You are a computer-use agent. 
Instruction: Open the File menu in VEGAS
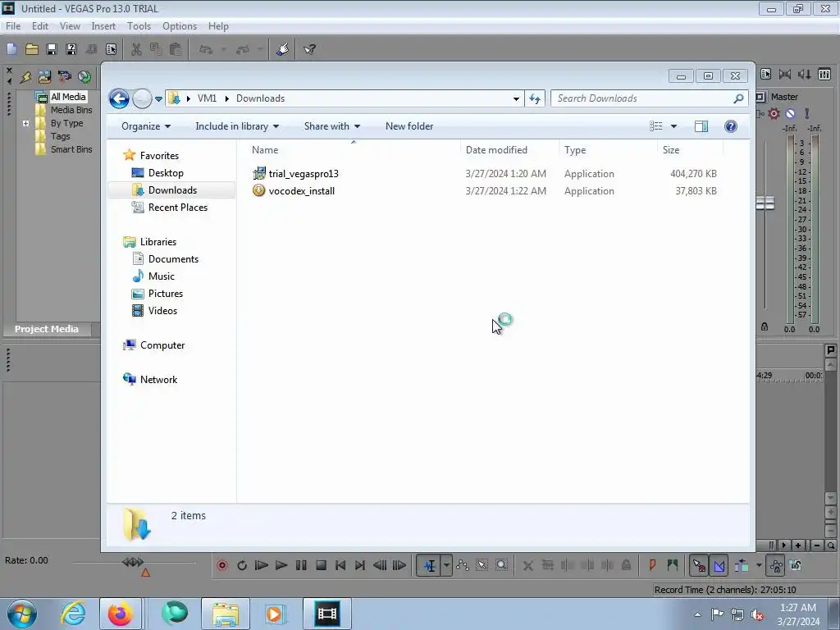13,25
